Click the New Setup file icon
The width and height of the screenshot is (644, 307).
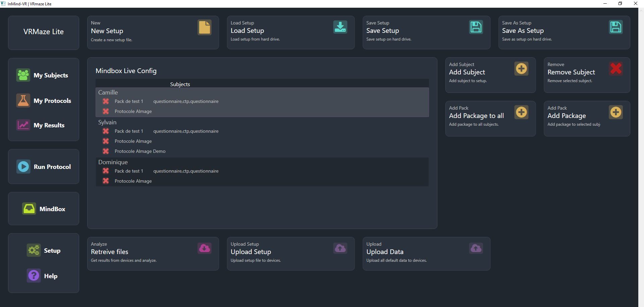204,27
